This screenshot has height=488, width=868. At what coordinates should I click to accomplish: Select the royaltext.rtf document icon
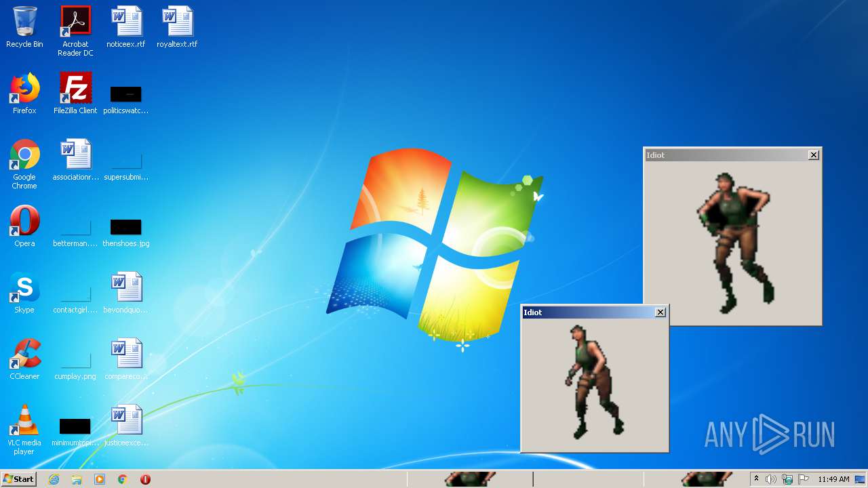[x=177, y=28]
